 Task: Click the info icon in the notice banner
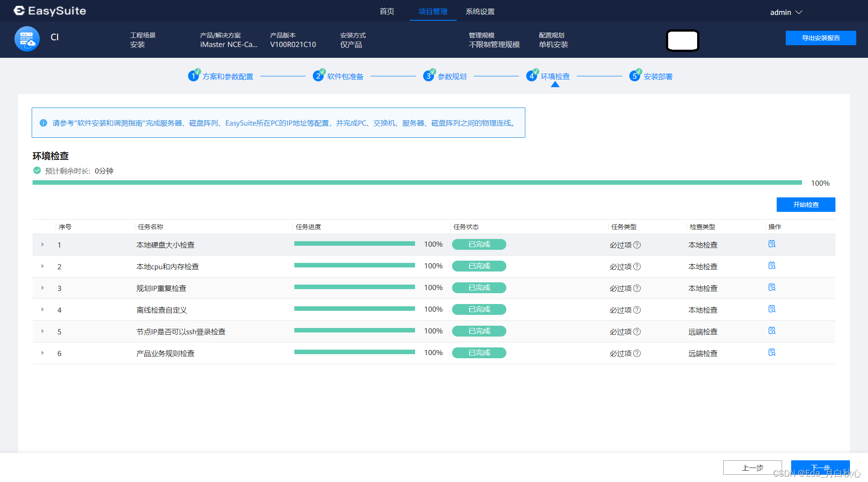[43, 123]
